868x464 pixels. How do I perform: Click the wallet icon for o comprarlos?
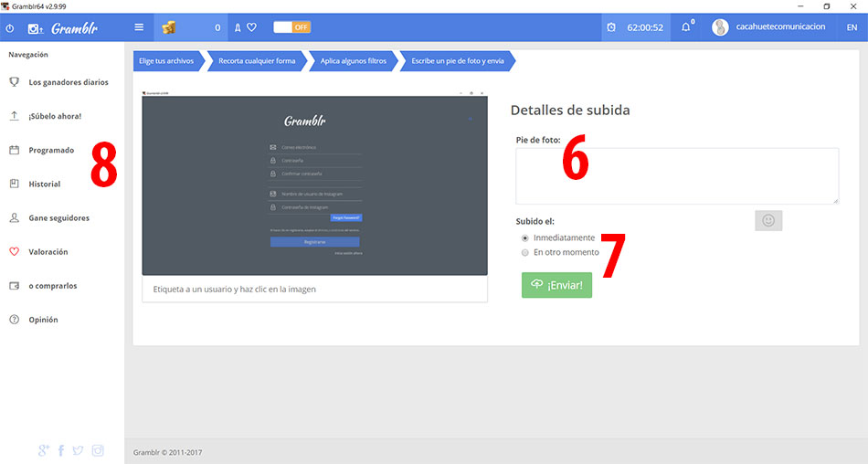click(x=15, y=286)
